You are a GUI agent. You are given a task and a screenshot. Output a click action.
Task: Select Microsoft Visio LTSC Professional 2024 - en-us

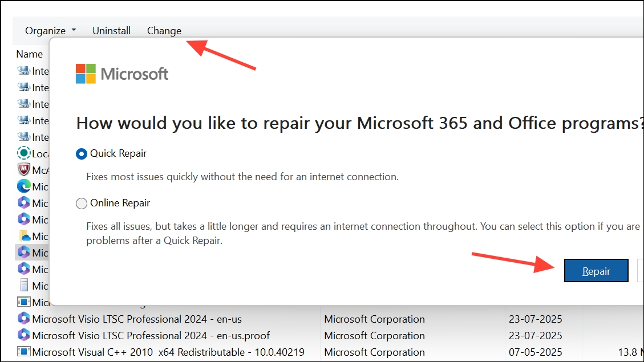pos(137,319)
